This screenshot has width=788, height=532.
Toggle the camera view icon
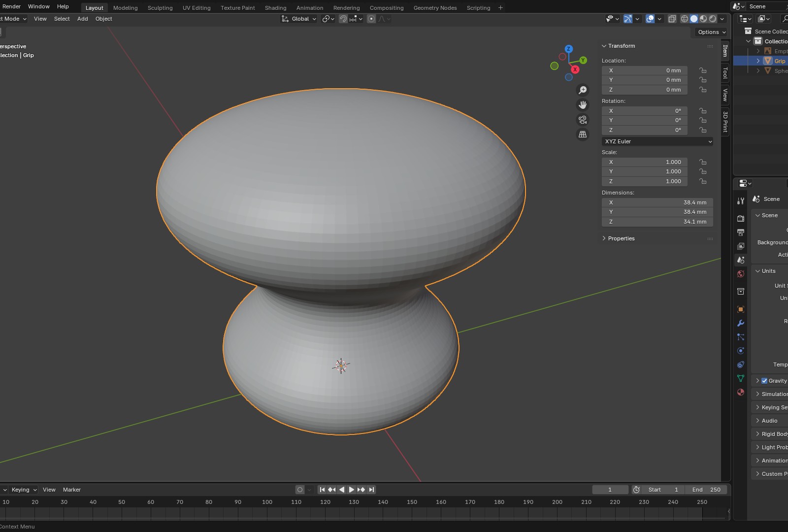583,120
